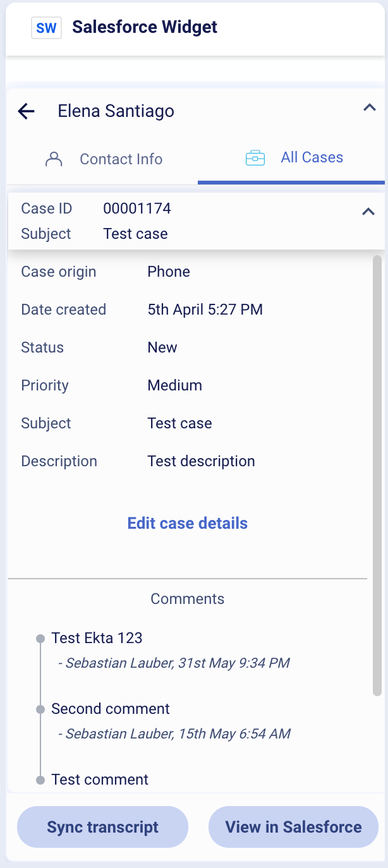388x868 pixels.
Task: Click the Second comment text
Action: pos(111,709)
